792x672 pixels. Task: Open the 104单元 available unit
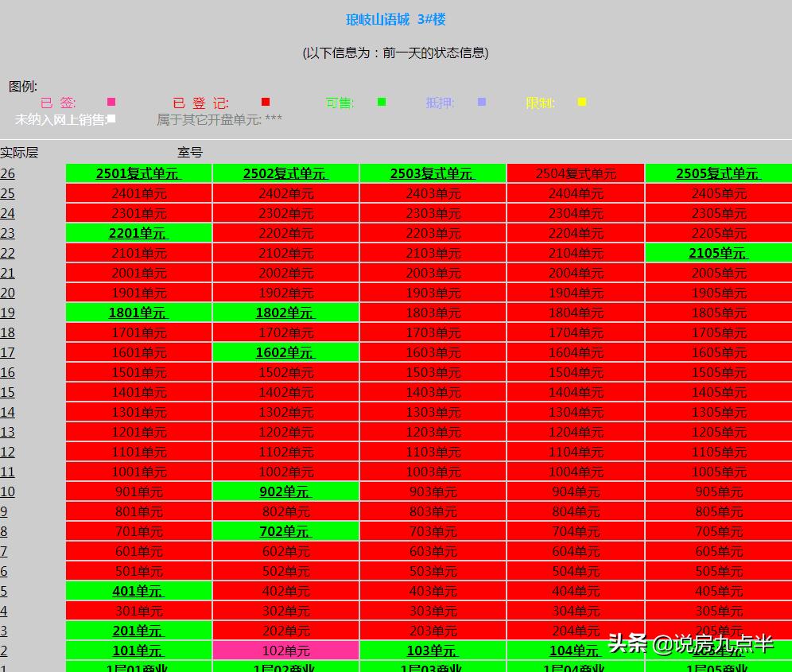[x=575, y=651]
